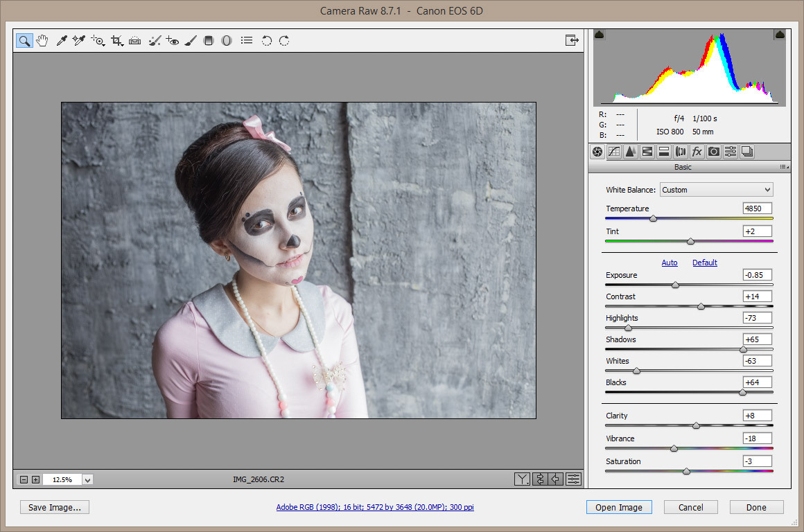Switch to the Effects fx tab
804x532 pixels.
pyautogui.click(x=697, y=152)
